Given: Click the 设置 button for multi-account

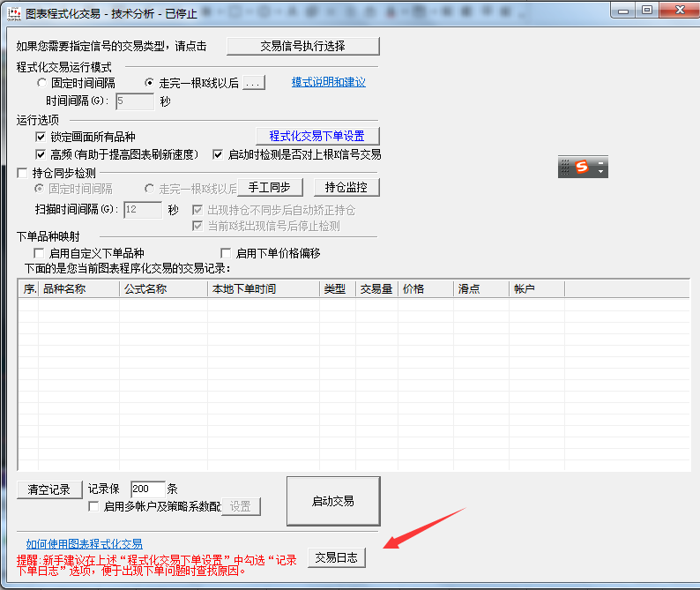Looking at the screenshot, I should 241,506.
